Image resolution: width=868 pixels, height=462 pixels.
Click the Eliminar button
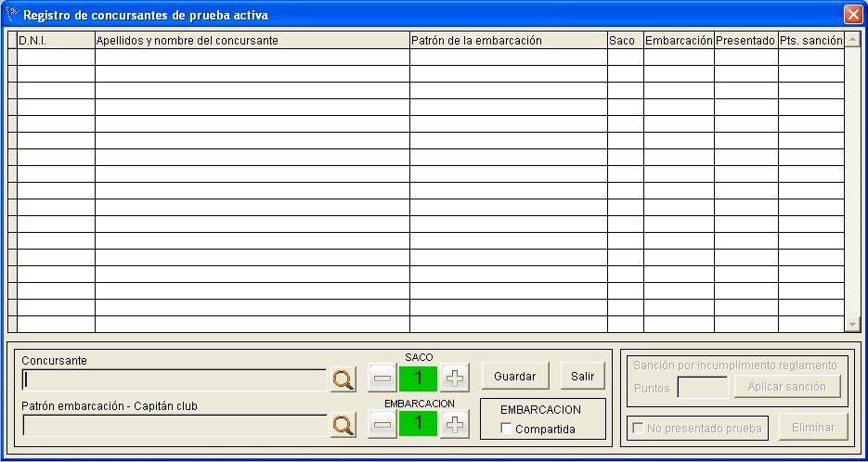point(813,428)
